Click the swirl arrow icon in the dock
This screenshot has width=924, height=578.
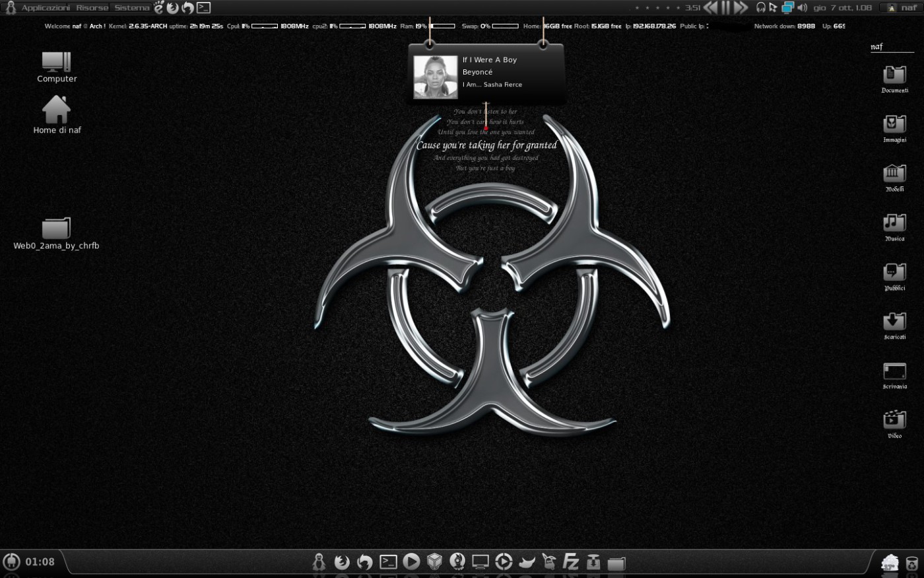coord(365,561)
